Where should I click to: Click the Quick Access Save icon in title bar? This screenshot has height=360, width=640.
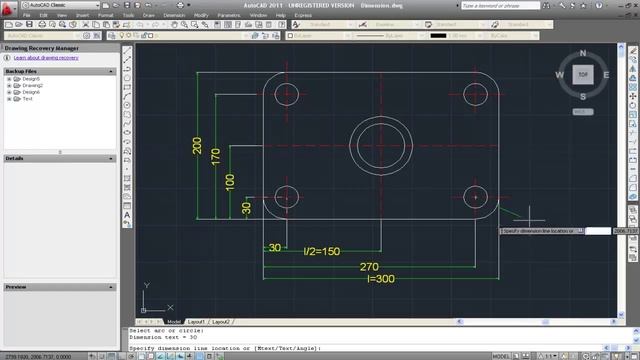point(127,5)
